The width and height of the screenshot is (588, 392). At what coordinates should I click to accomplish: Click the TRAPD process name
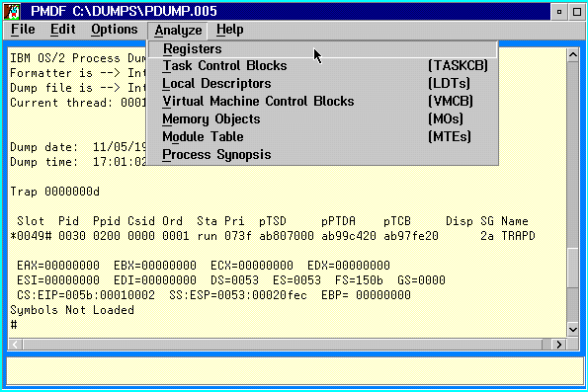coord(518,236)
